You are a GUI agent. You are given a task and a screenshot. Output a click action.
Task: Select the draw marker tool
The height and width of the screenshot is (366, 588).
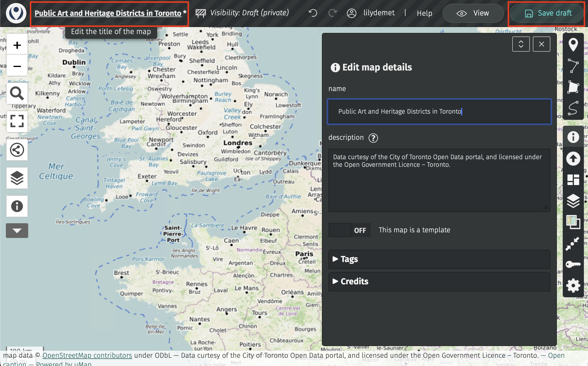[x=573, y=45]
